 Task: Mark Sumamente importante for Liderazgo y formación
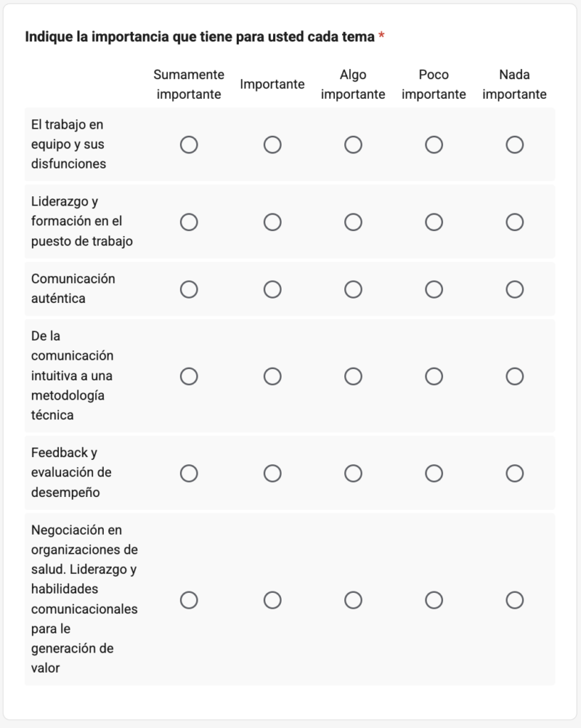click(x=189, y=222)
